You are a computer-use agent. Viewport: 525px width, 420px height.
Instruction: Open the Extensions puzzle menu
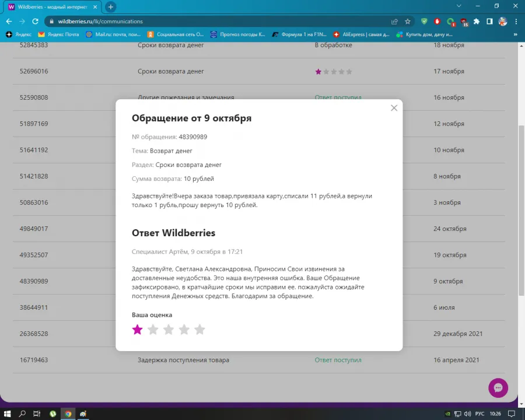tap(477, 22)
